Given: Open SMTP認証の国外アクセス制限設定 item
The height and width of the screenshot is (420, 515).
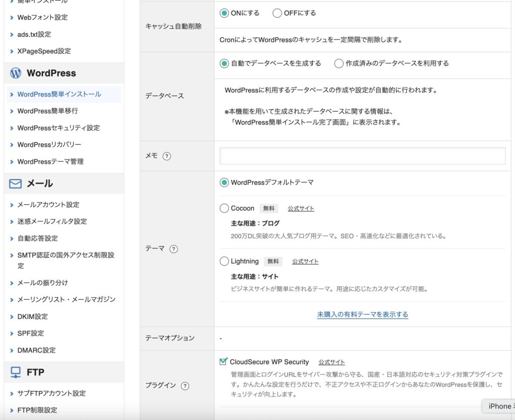Looking at the screenshot, I should click(66, 260).
